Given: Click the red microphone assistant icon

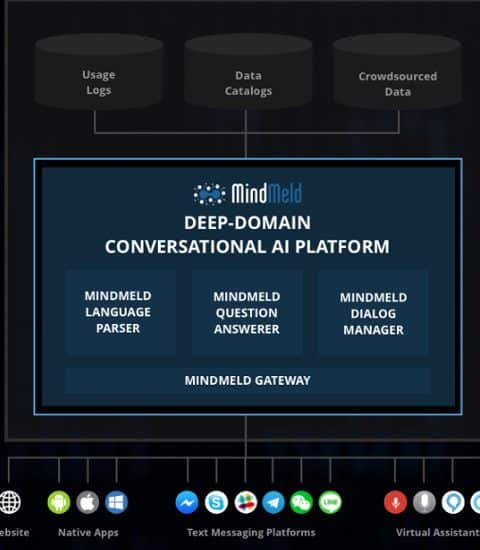Looking at the screenshot, I should point(395,502).
